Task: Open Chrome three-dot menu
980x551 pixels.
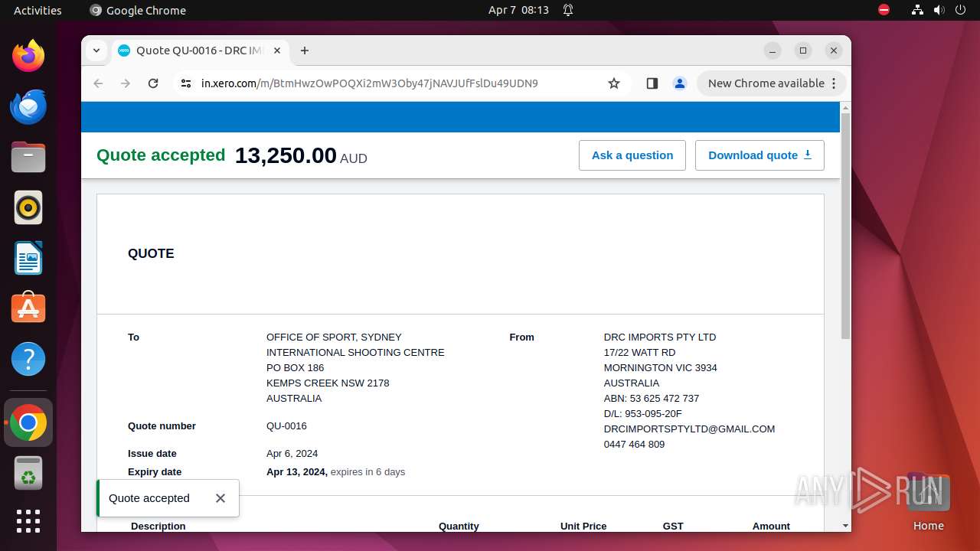Action: (x=835, y=83)
